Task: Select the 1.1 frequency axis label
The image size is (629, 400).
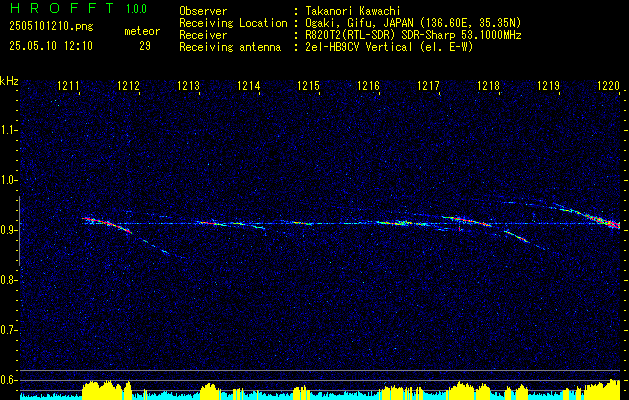Action: point(8,130)
